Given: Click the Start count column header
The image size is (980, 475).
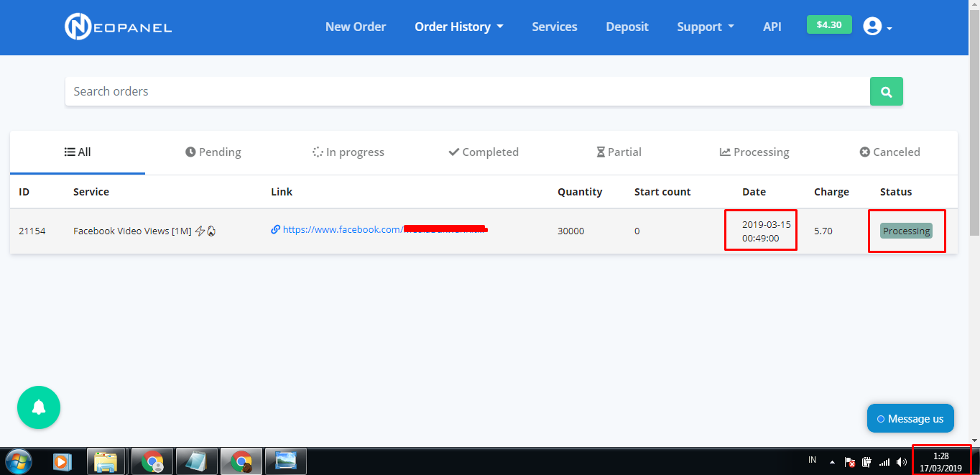Looking at the screenshot, I should [662, 192].
